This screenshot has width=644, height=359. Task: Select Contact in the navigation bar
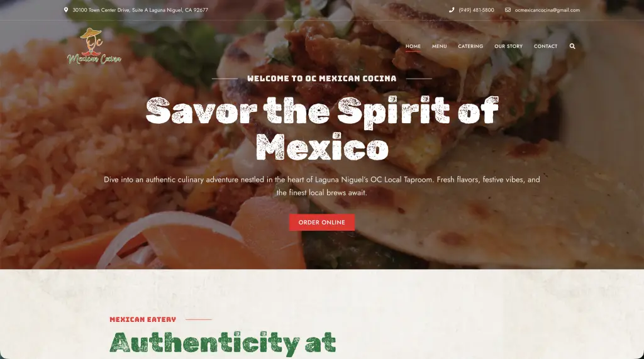[545, 46]
